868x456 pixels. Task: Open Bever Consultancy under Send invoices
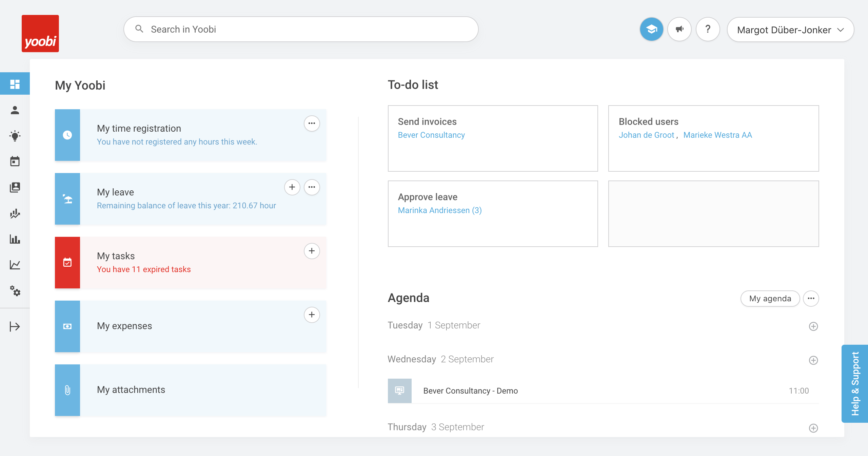click(431, 135)
